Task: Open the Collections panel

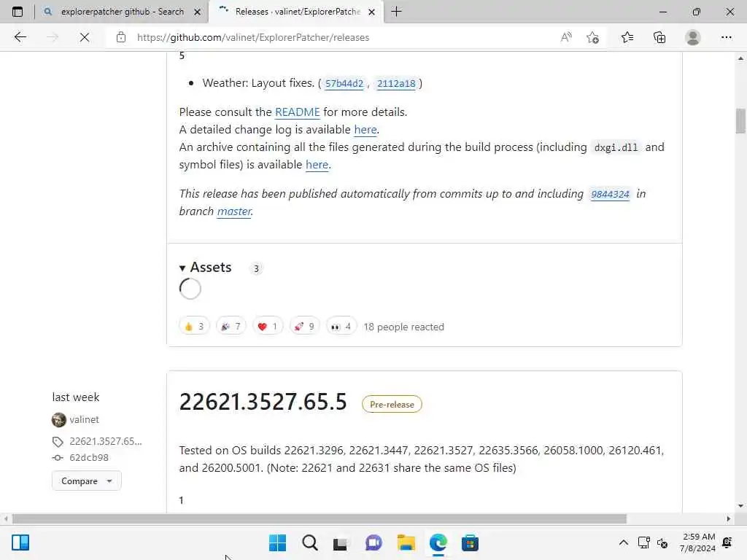Action: tap(659, 37)
